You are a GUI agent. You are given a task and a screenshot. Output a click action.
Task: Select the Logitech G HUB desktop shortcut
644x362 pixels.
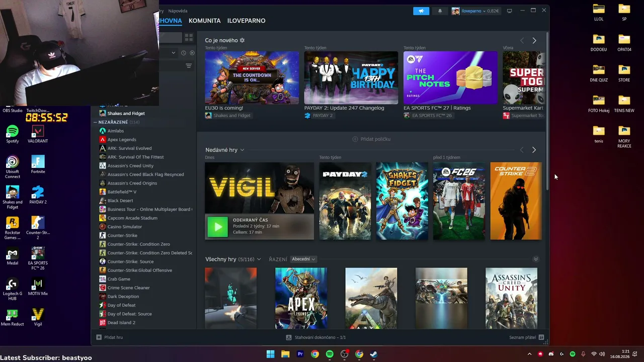coord(13,289)
